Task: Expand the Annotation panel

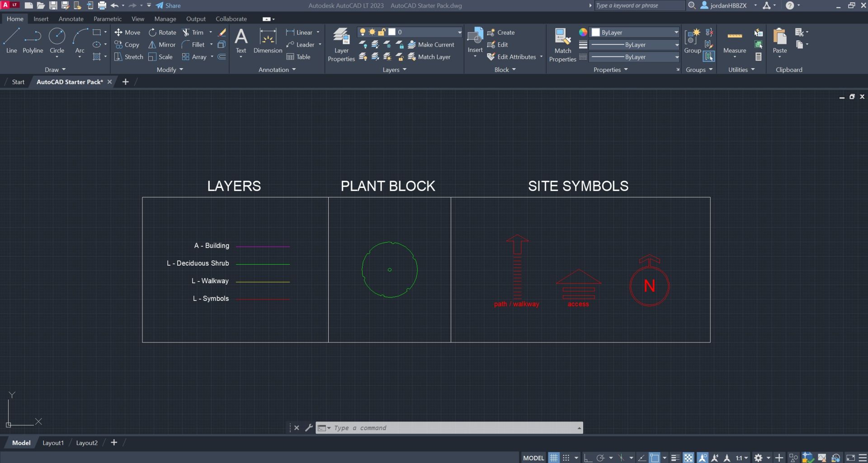Action: (277, 70)
